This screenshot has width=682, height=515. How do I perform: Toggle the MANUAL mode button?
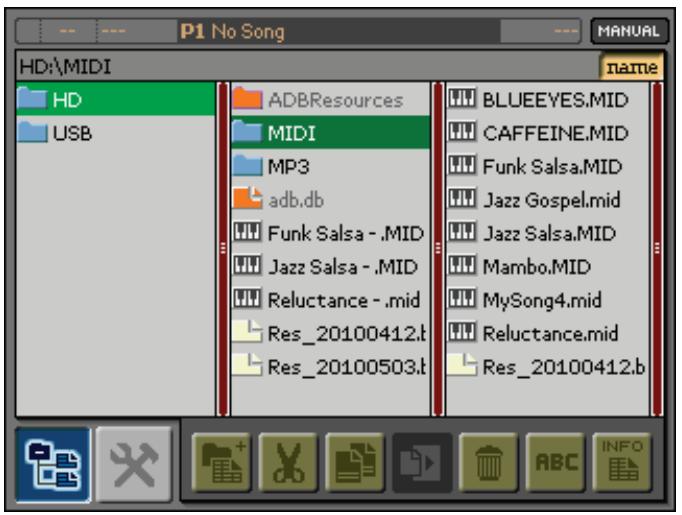629,31
